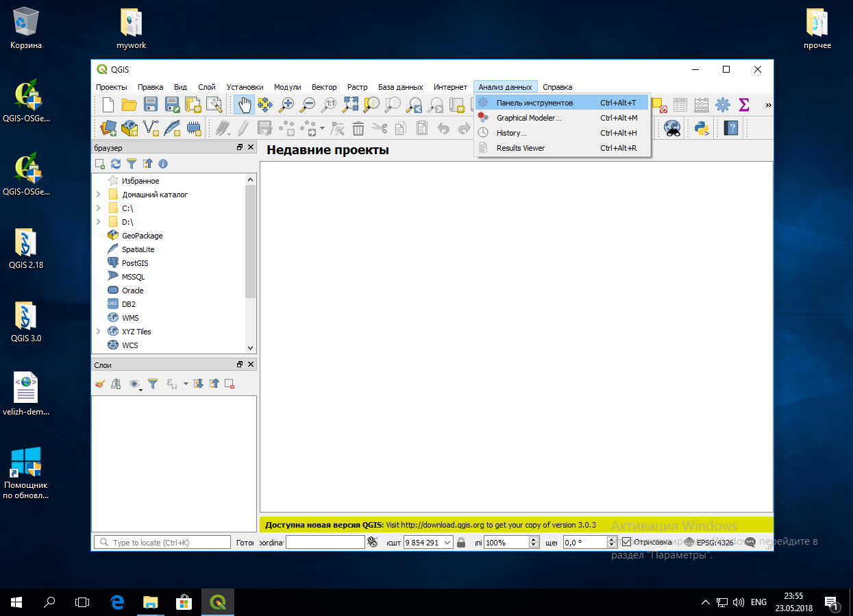
Task: Open layout manager wrench icon
Action: (x=214, y=105)
